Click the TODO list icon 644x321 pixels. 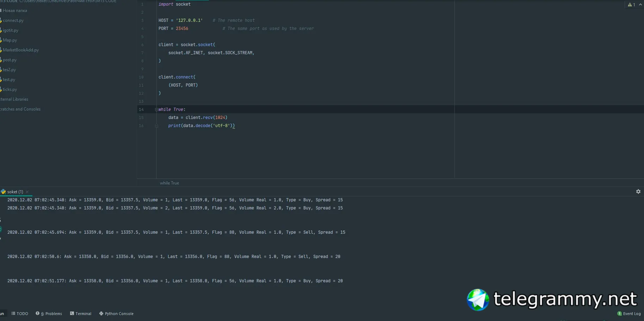coord(13,313)
